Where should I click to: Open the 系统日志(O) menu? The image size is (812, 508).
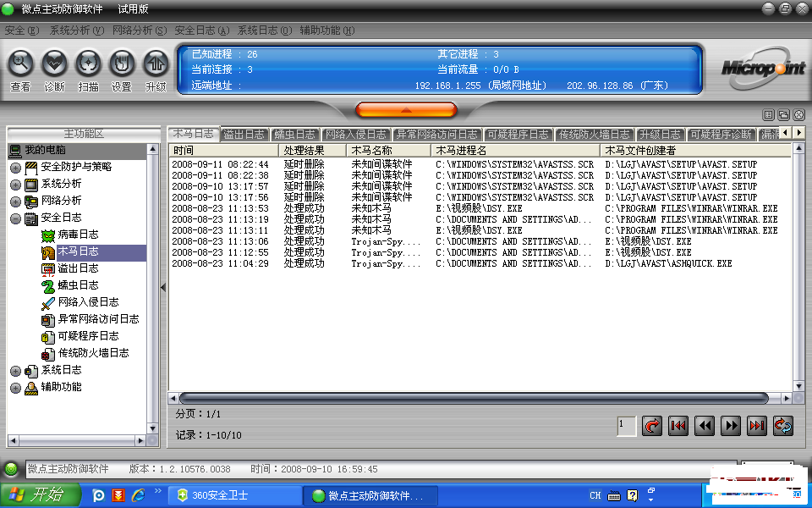[x=265, y=30]
